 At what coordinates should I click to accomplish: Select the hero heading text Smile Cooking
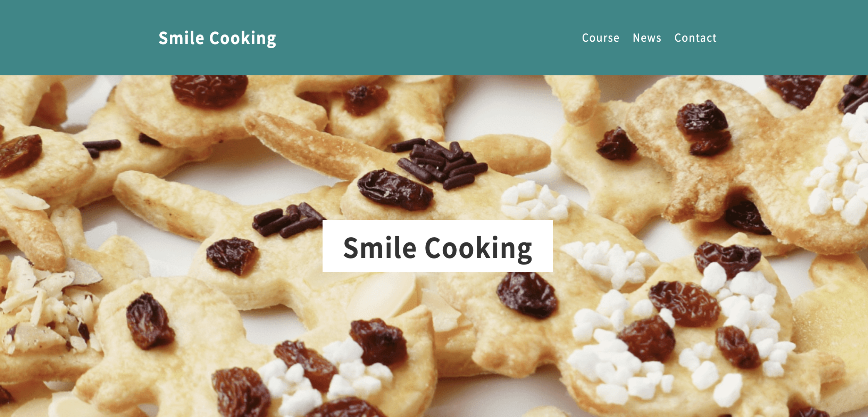coord(437,248)
